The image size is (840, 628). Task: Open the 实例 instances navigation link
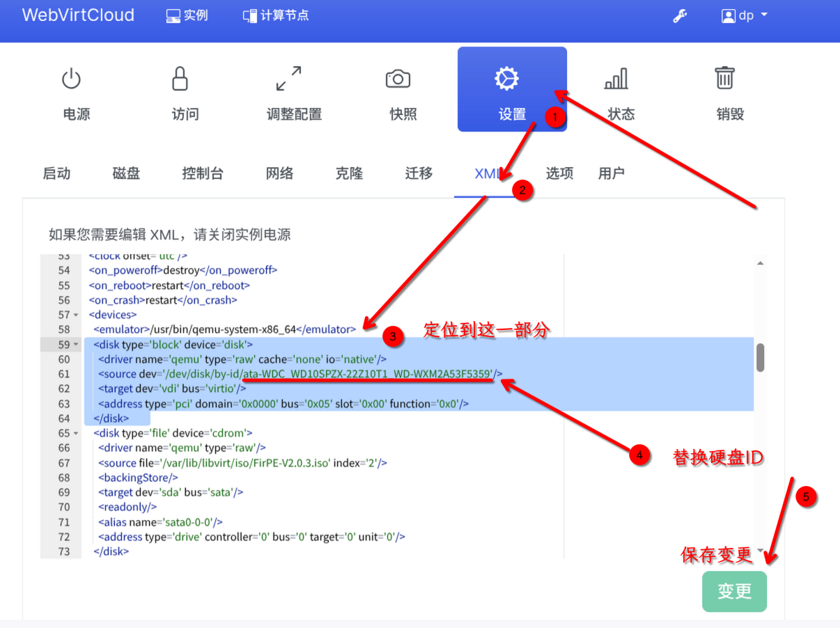187,15
